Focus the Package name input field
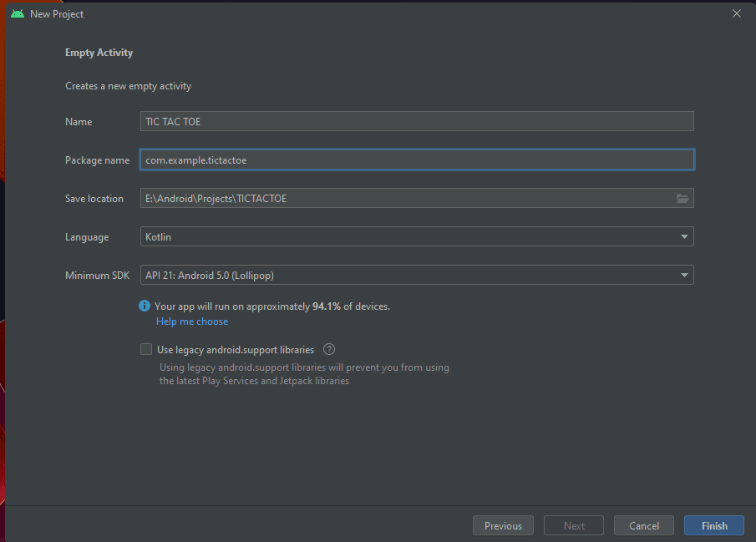Image resolution: width=756 pixels, height=542 pixels. point(417,160)
